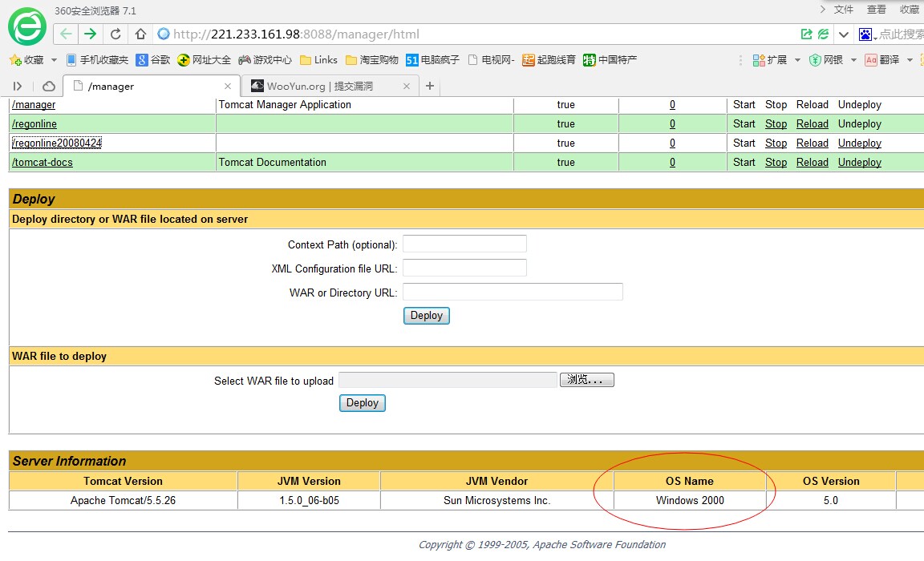Open the home page icon

click(140, 34)
